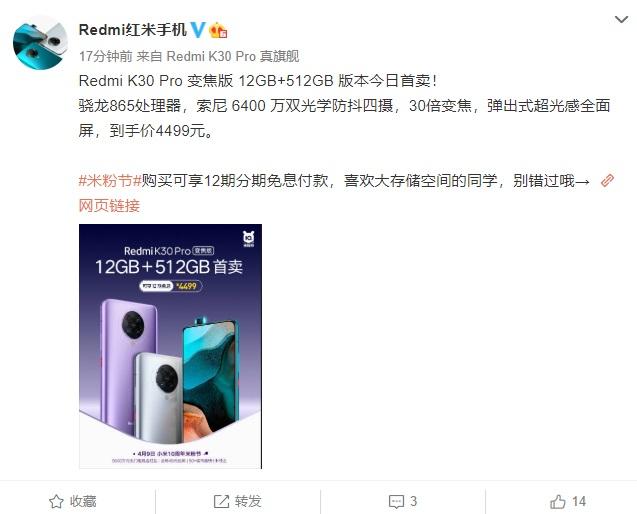Open the #米粉节# hashtag topic
This screenshot has height=514, width=637.
pyautogui.click(x=110, y=180)
